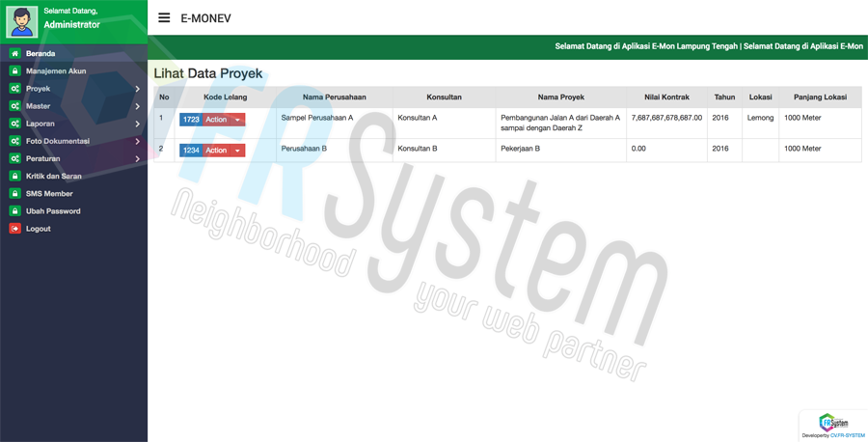The image size is (868, 442).
Task: Expand the Master submenu chevron
Action: coord(137,106)
